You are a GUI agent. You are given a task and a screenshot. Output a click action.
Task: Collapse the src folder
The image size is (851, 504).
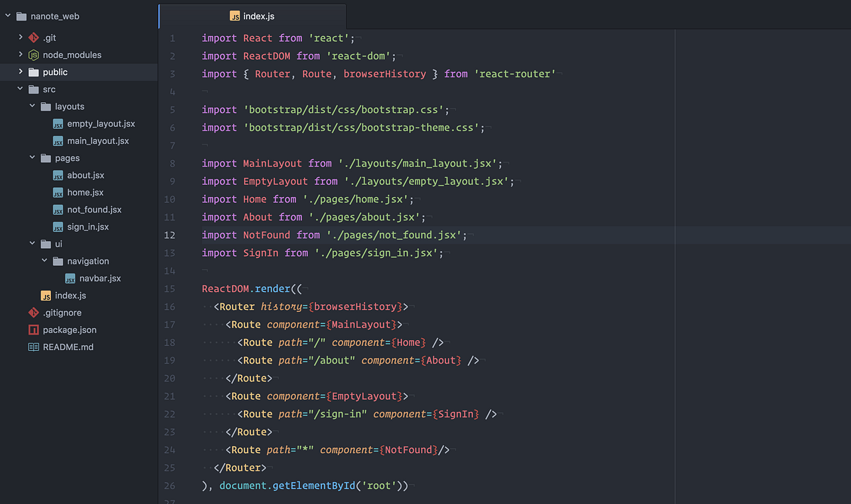click(x=19, y=89)
